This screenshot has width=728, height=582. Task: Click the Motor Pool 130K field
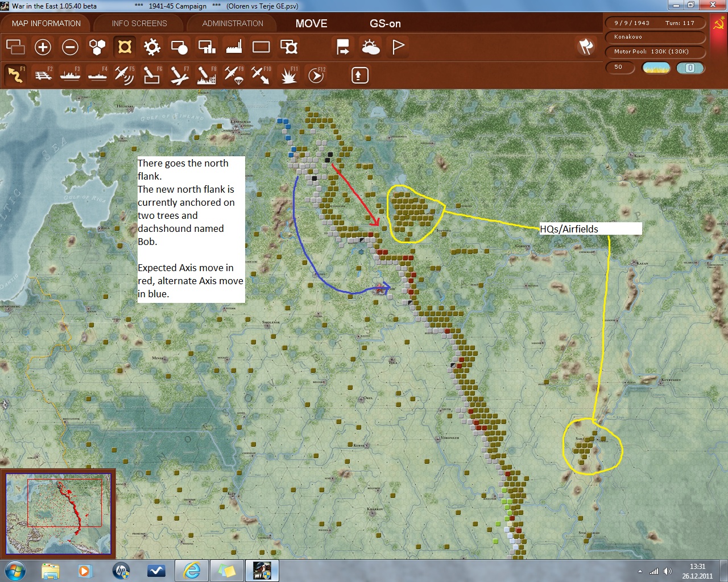655,52
